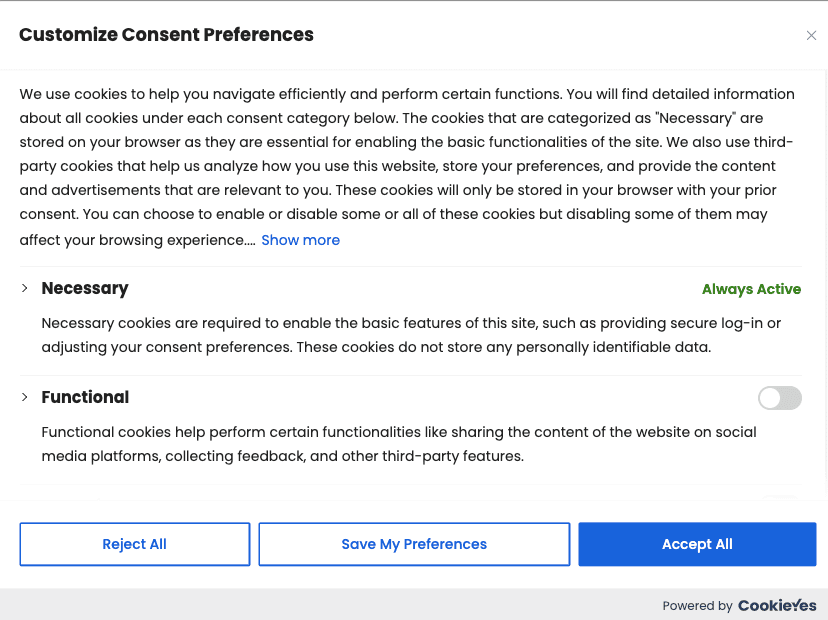
Task: Click the quoted word "Necessary" in intro paragraph
Action: click(x=696, y=118)
